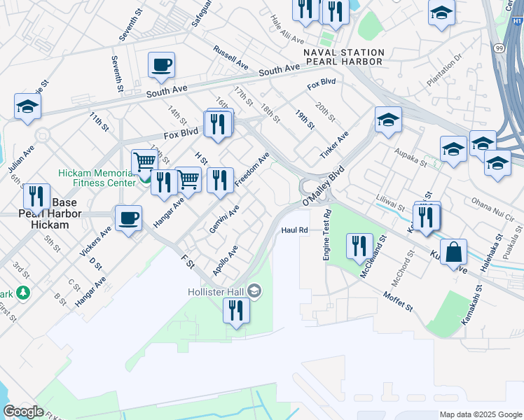Click the Gemini Ave street label
The height and width of the screenshot is (420, 524).
224,219
